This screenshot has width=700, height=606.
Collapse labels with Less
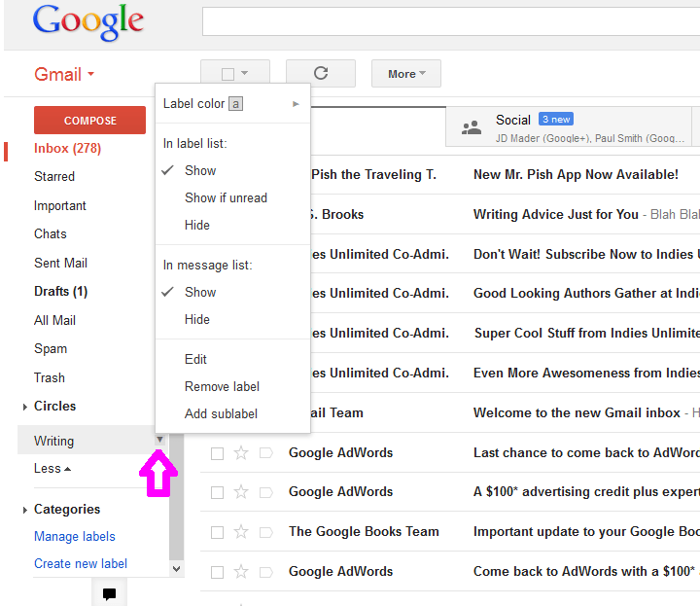pos(52,469)
